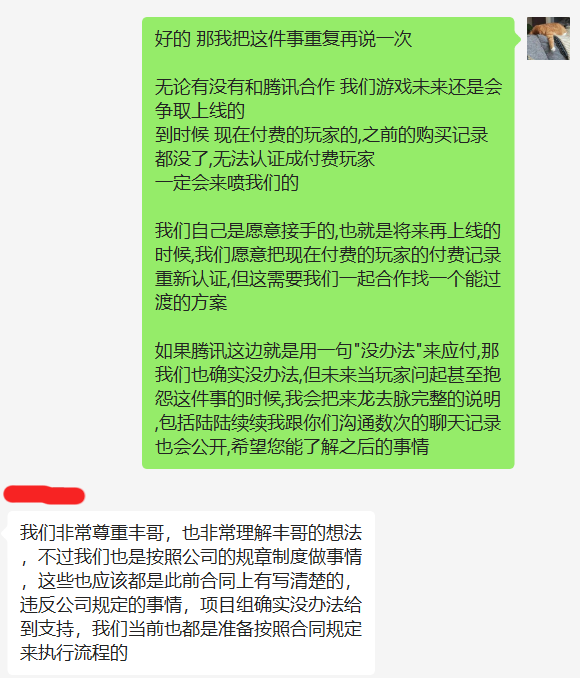Click the red redacted sender name
This screenshot has width=580, height=678.
click(44, 495)
